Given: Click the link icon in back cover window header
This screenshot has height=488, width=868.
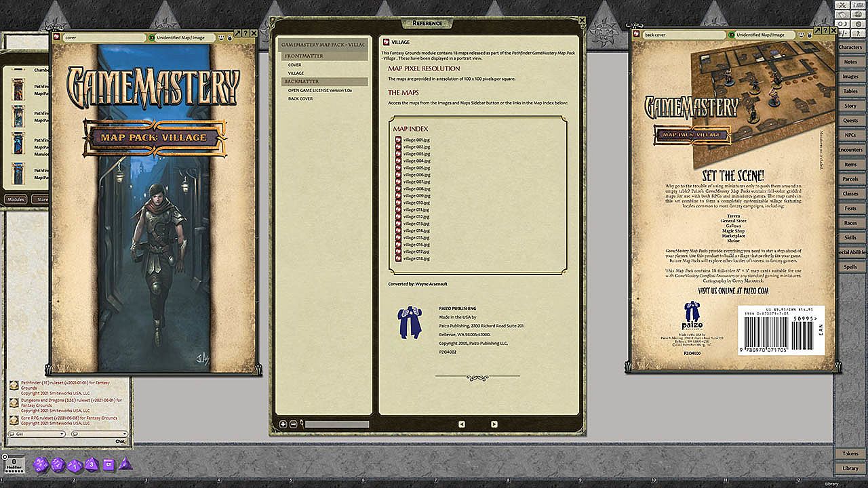Looking at the screenshot, I should pos(637,35).
